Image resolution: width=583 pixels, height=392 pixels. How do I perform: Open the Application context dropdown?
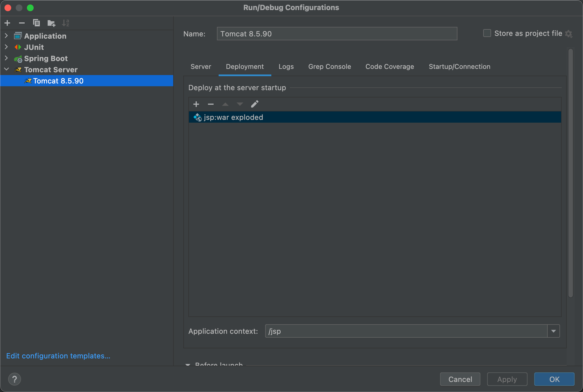[554, 331]
